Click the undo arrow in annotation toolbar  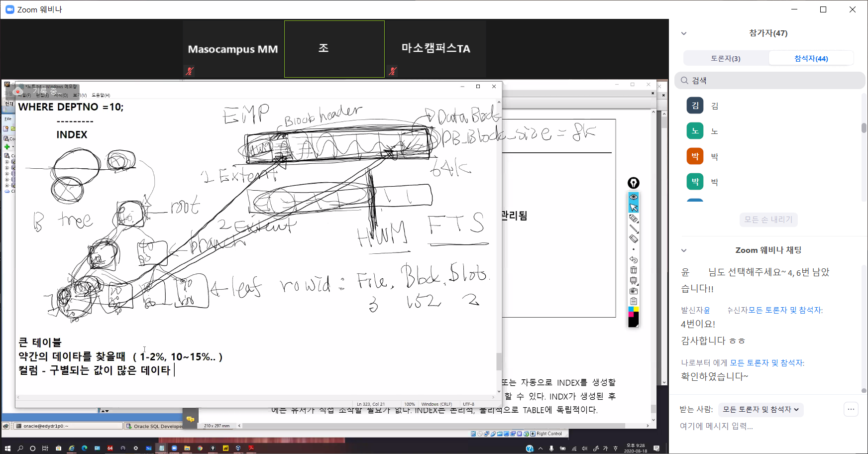(633, 260)
